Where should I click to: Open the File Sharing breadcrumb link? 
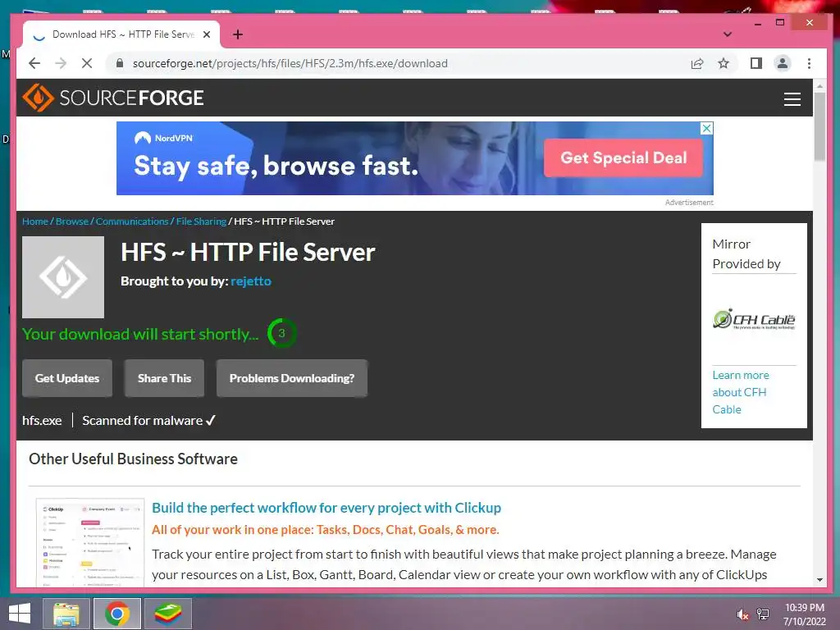(201, 221)
